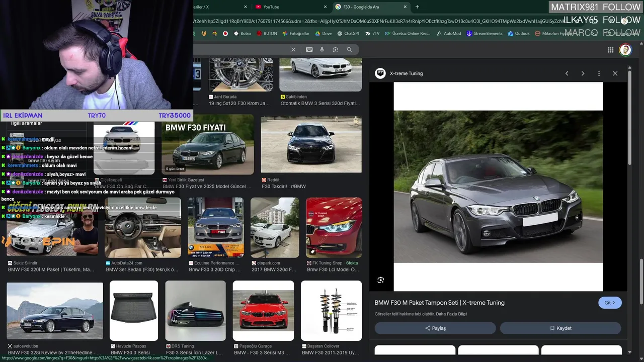Open the Outlook bookmark
644x362 pixels.
(519, 34)
